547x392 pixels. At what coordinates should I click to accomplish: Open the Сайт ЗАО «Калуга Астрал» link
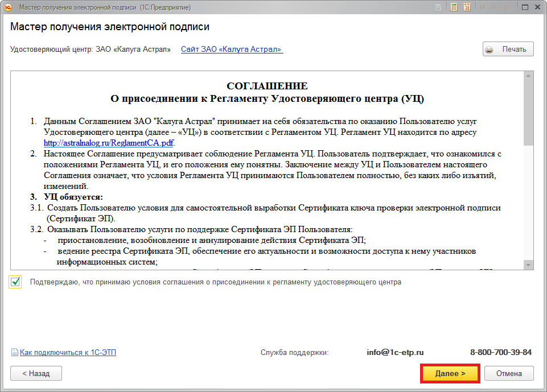[232, 49]
